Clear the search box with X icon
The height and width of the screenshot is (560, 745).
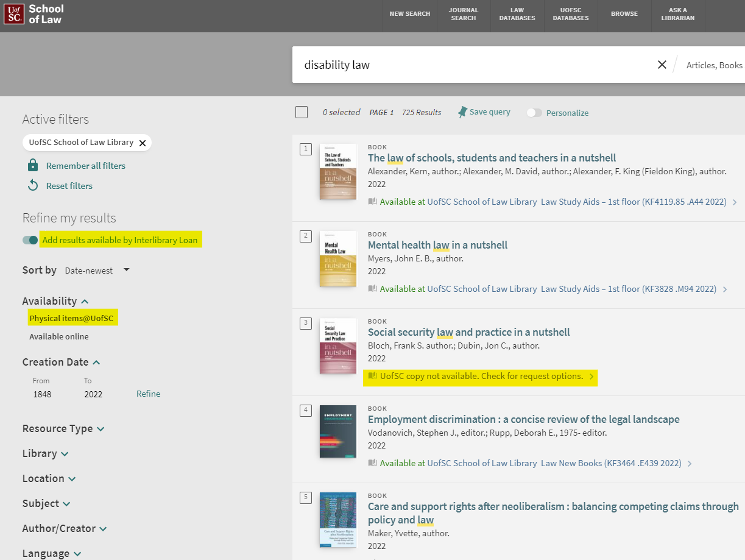(x=662, y=65)
